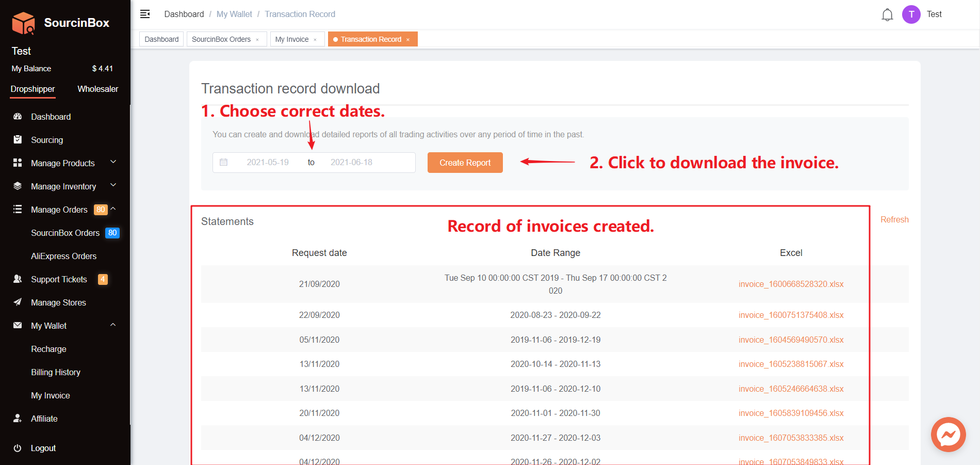Click the orange 80 Manage Orders badge
This screenshot has height=465, width=980.
pyautogui.click(x=101, y=210)
